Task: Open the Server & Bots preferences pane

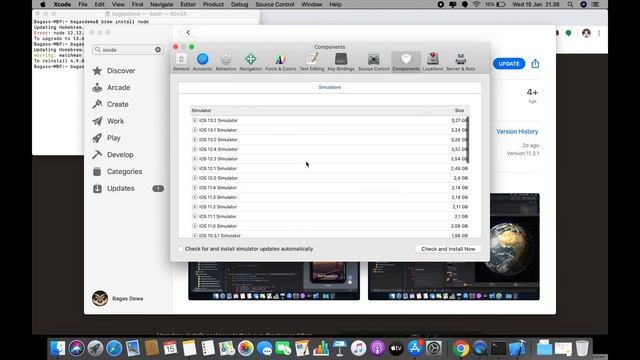Action: (460, 62)
